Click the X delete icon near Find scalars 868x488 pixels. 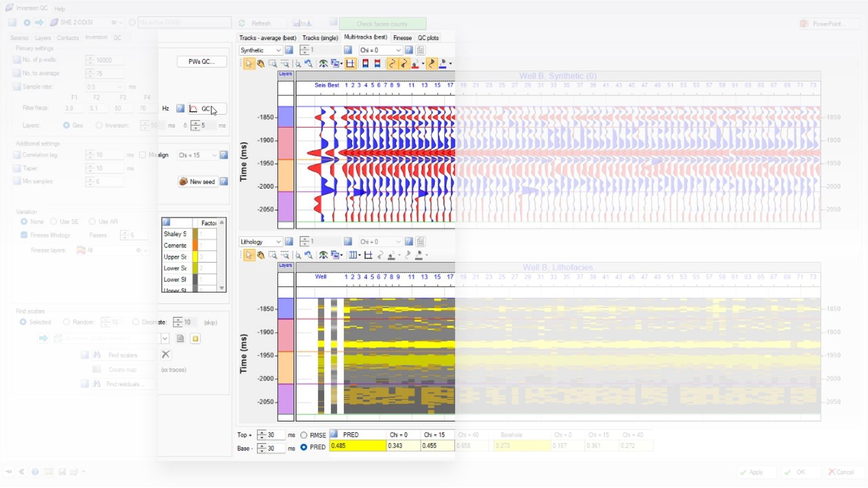(x=166, y=354)
